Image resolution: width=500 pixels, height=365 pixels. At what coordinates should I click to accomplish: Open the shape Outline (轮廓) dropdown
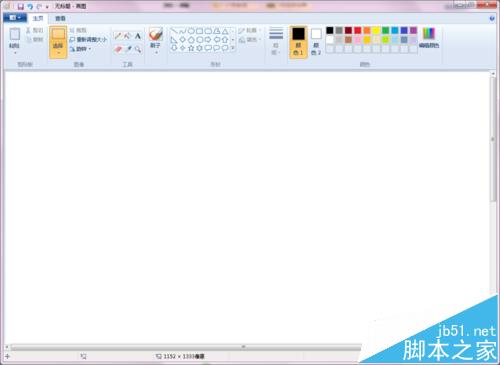tap(250, 31)
